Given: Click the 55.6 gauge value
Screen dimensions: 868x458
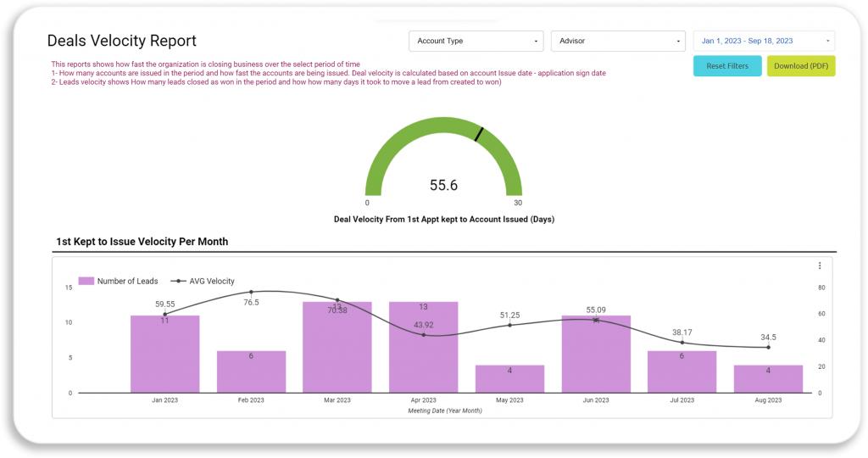Looking at the screenshot, I should pyautogui.click(x=444, y=185).
